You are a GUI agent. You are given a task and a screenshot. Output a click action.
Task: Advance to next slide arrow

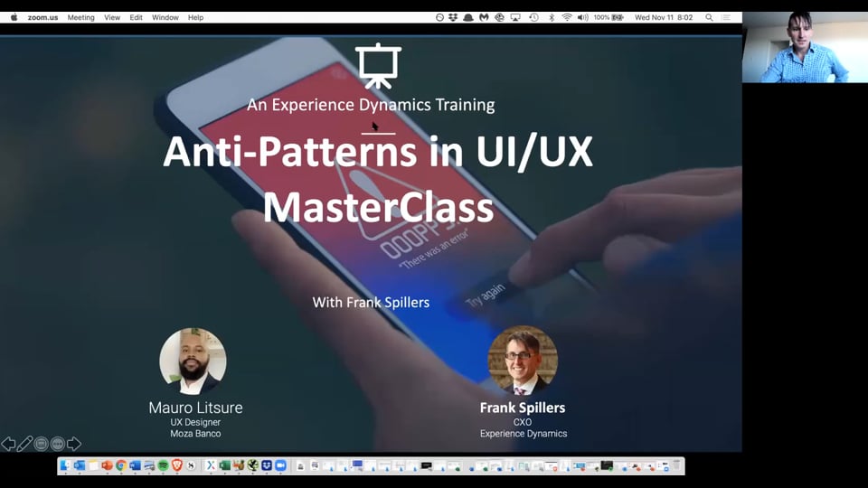tap(73, 443)
